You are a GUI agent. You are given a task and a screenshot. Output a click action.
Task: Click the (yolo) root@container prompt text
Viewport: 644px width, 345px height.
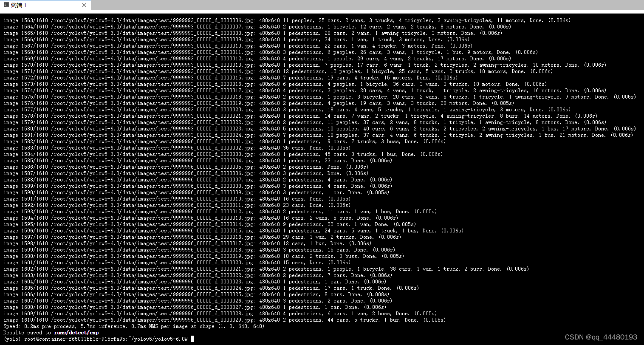tap(96, 339)
